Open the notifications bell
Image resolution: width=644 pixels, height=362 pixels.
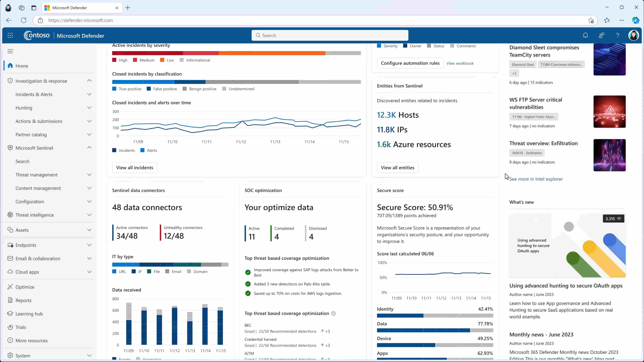[585, 36]
